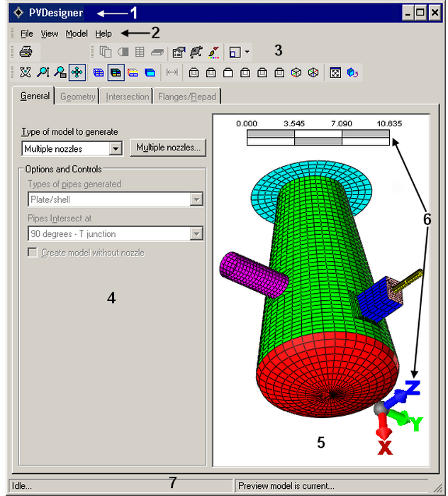Switch to the Geometry tab
This screenshot has height=496, width=448.
77,97
